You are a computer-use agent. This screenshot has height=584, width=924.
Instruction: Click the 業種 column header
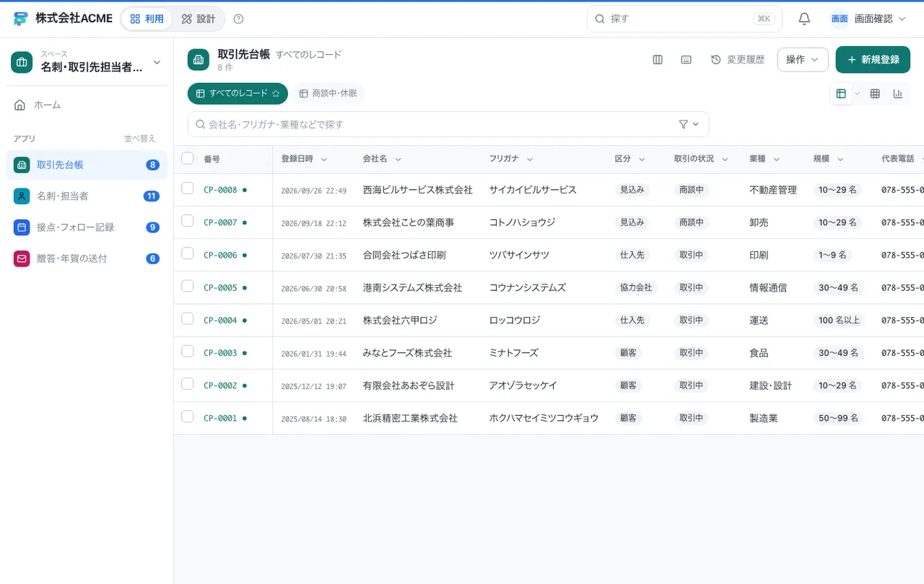click(x=757, y=159)
